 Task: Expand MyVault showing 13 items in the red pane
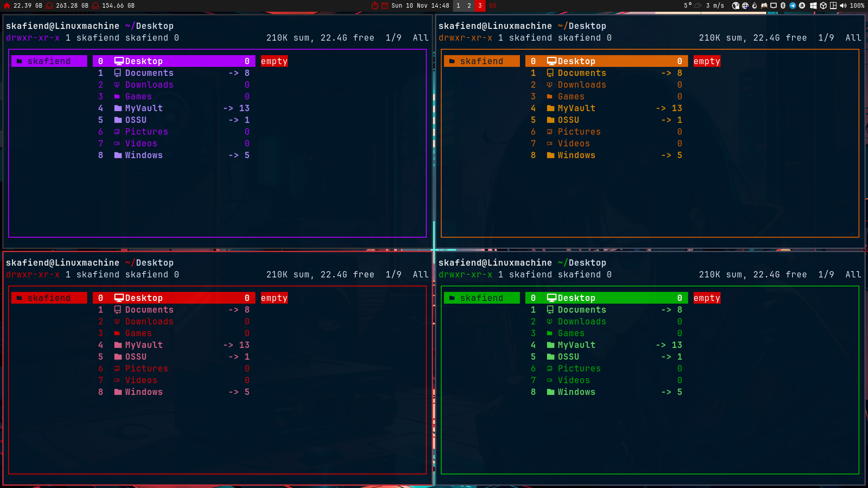pos(143,345)
